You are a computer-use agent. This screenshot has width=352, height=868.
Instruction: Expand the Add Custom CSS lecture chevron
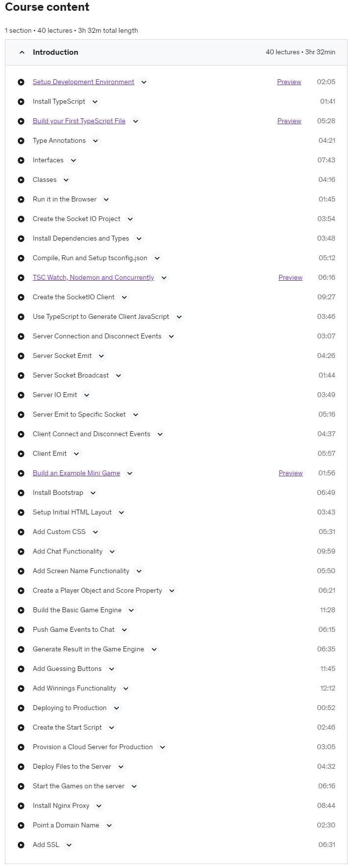point(95,532)
